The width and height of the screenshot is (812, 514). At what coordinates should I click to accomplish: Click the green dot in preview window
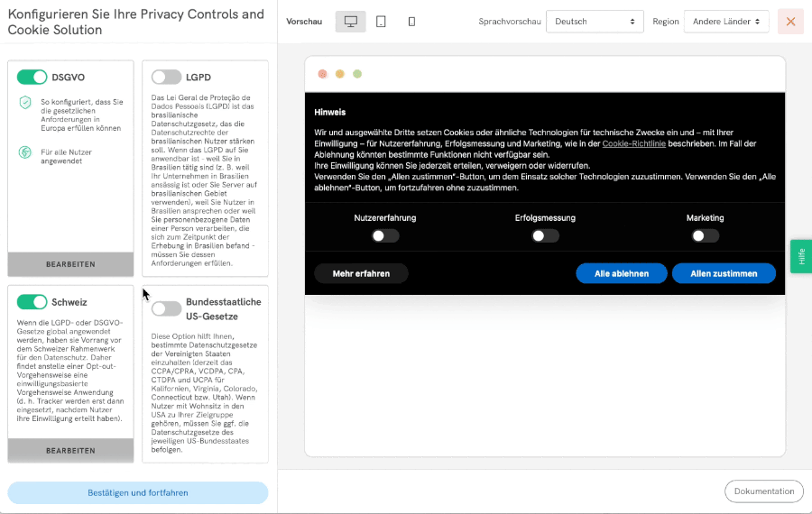click(357, 74)
